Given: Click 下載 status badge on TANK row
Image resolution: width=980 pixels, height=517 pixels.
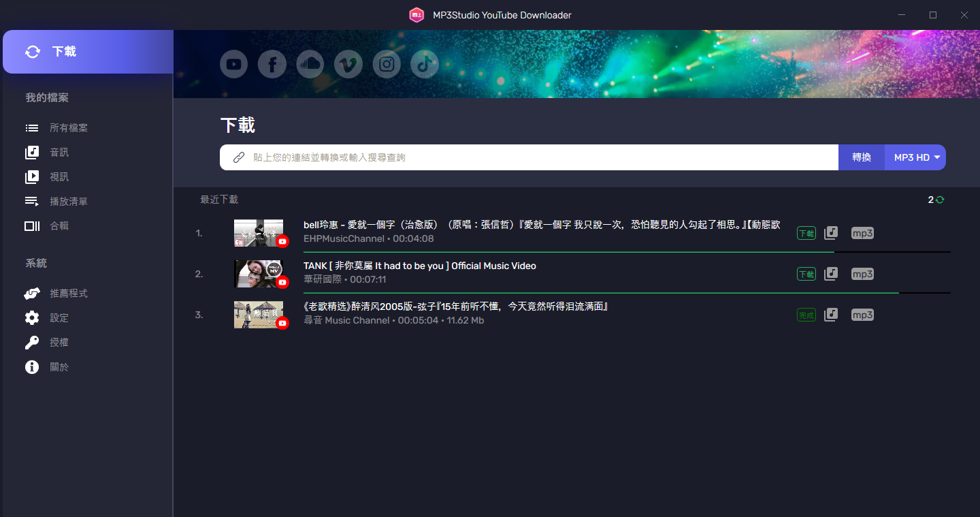Looking at the screenshot, I should [806, 274].
